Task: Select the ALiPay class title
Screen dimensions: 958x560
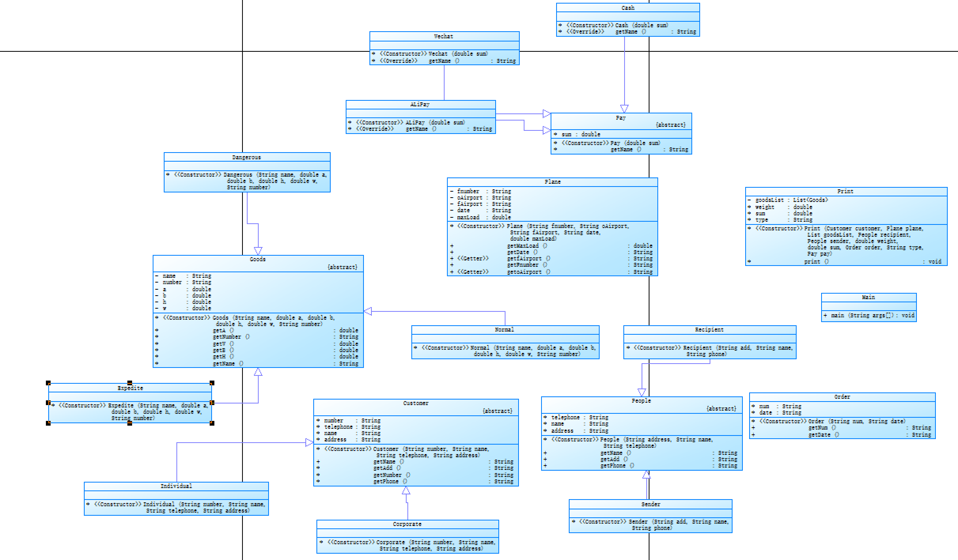Action: (420, 105)
